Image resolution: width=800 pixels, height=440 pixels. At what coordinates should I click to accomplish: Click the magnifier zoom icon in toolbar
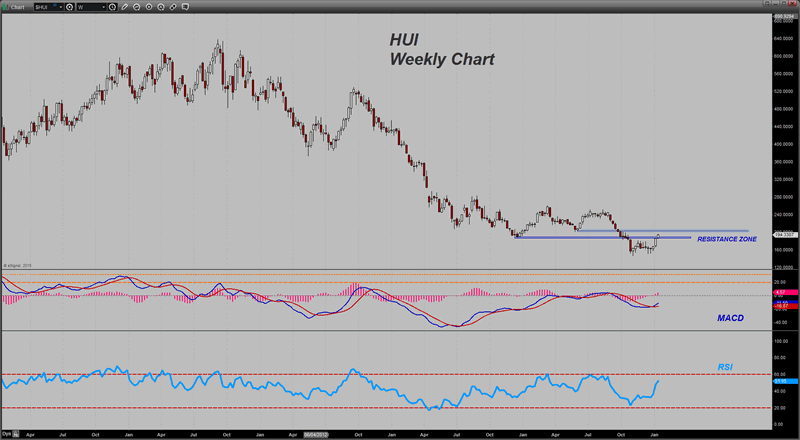tap(161, 7)
